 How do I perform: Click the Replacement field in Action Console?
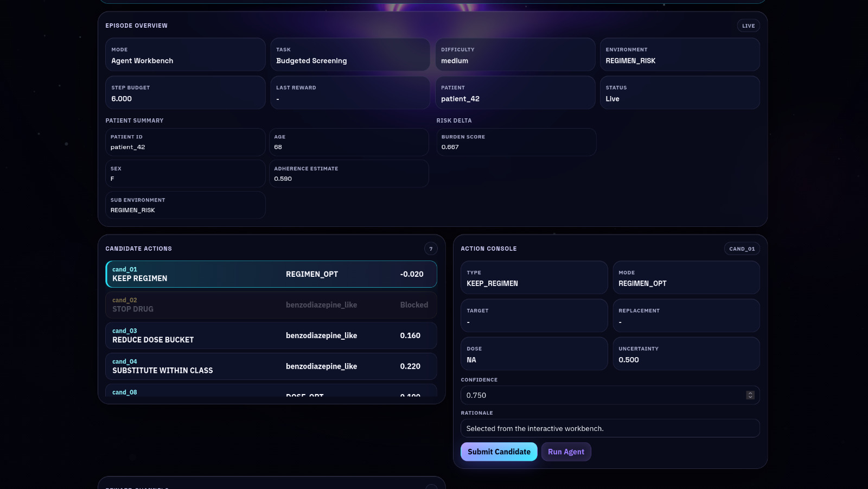(x=686, y=315)
